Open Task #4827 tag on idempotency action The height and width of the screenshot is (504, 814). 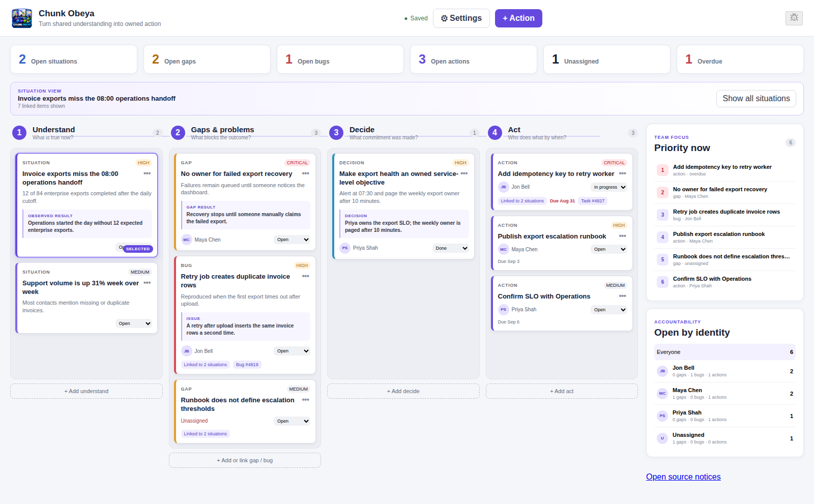pyautogui.click(x=593, y=201)
